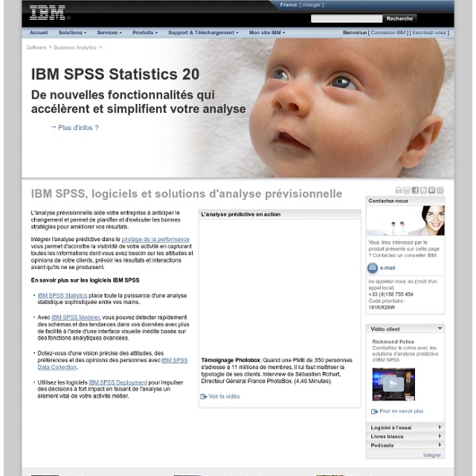Play the Richmond Police video thumbnail
Screen dimensions: 476x476
coord(393,384)
